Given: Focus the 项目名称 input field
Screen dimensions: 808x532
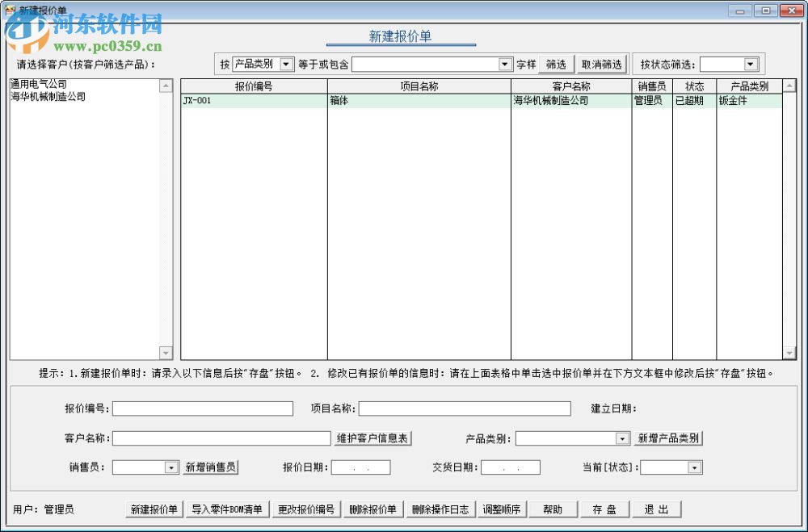Looking at the screenshot, I should pos(465,408).
